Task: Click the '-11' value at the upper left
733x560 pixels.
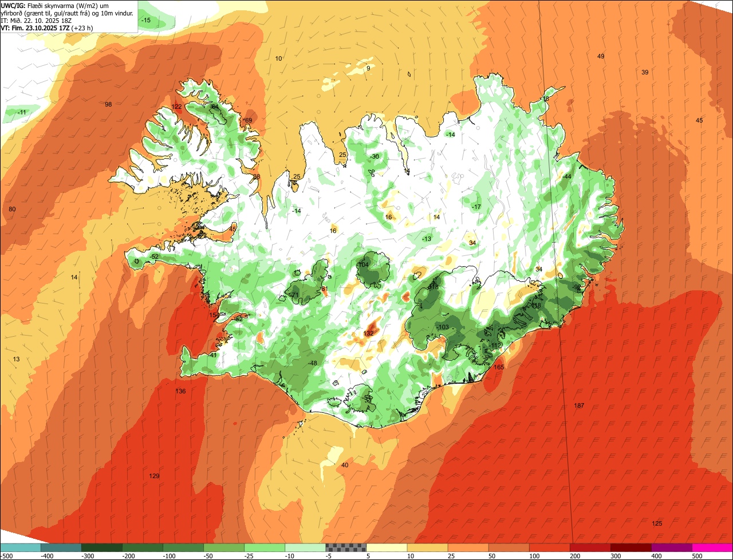Action: click(x=21, y=112)
